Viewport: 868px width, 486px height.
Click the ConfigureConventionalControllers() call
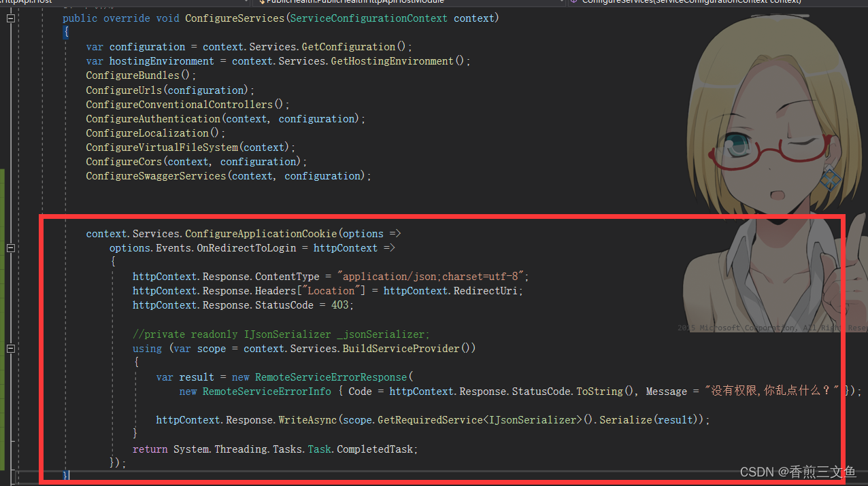[188, 105]
